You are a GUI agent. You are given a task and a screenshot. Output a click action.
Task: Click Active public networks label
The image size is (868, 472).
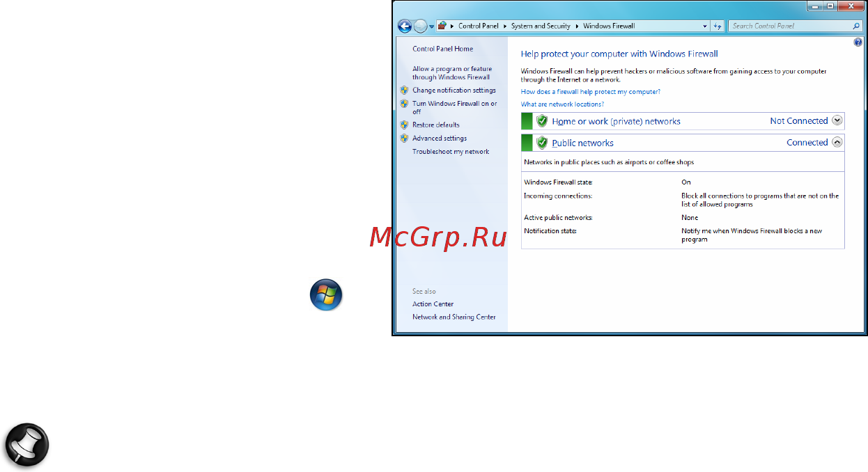(x=558, y=217)
